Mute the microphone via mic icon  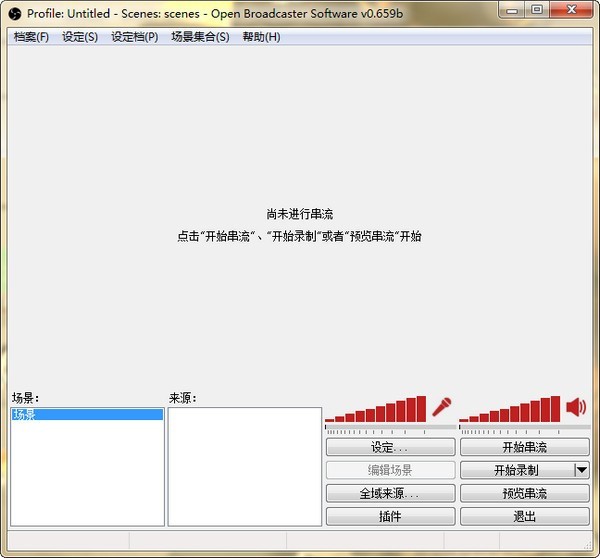tap(442, 407)
